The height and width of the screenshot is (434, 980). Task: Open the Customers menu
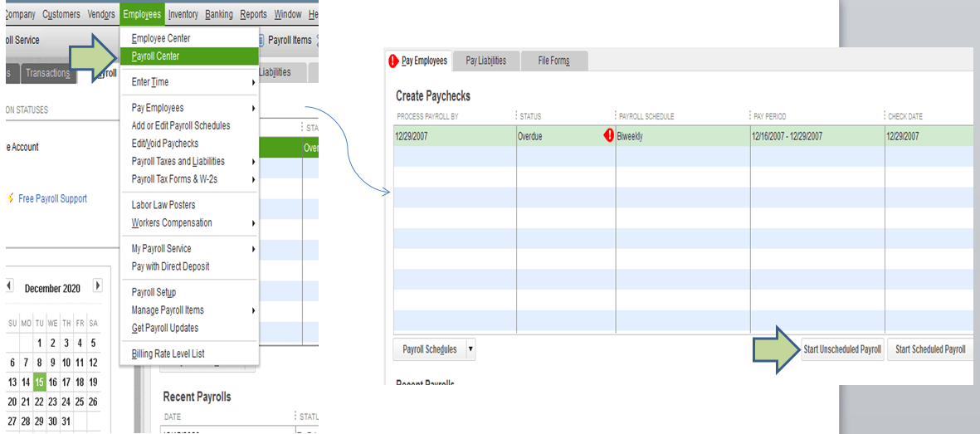pos(61,14)
